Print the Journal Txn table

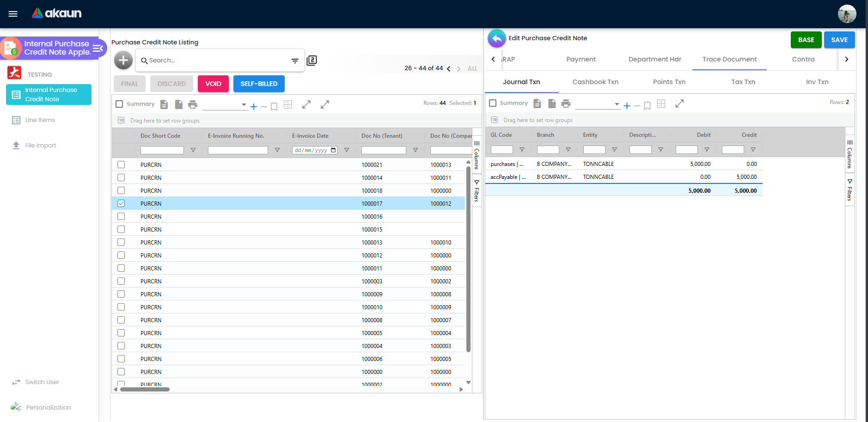click(566, 104)
